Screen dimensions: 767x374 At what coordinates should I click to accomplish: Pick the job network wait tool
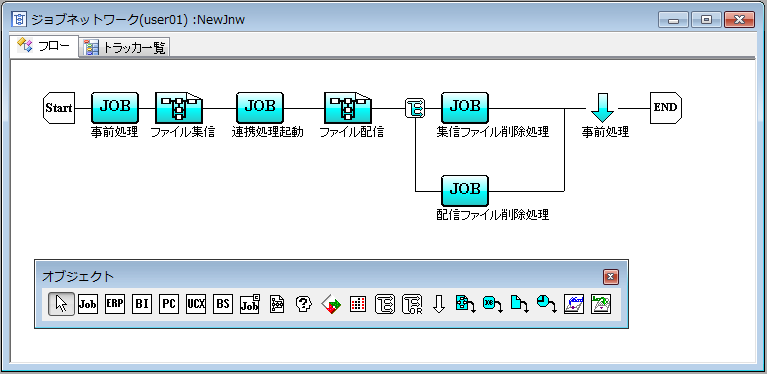point(466,304)
